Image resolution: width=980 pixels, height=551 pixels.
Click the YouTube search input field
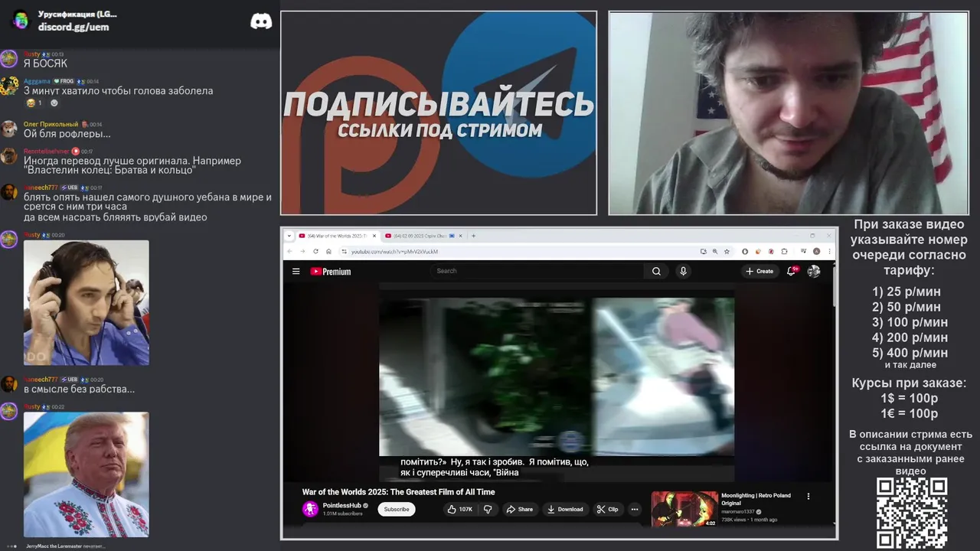point(537,271)
